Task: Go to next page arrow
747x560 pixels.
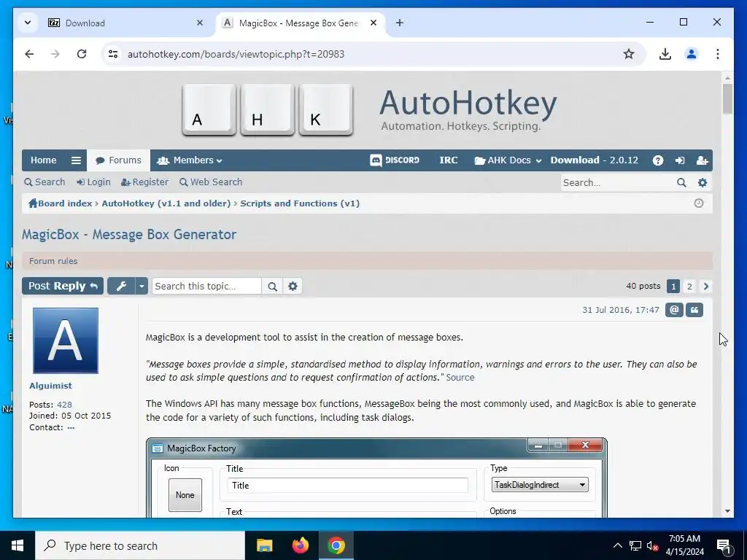Action: coord(706,286)
